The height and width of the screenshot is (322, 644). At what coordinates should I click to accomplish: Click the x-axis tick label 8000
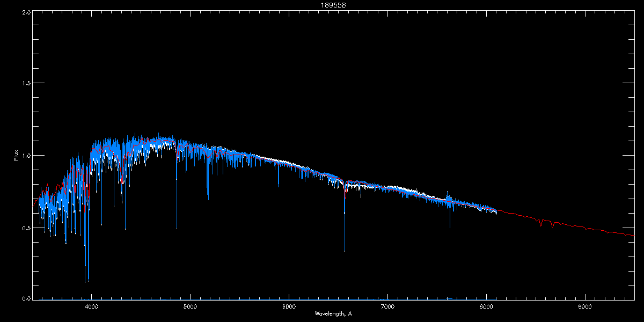[486, 307]
